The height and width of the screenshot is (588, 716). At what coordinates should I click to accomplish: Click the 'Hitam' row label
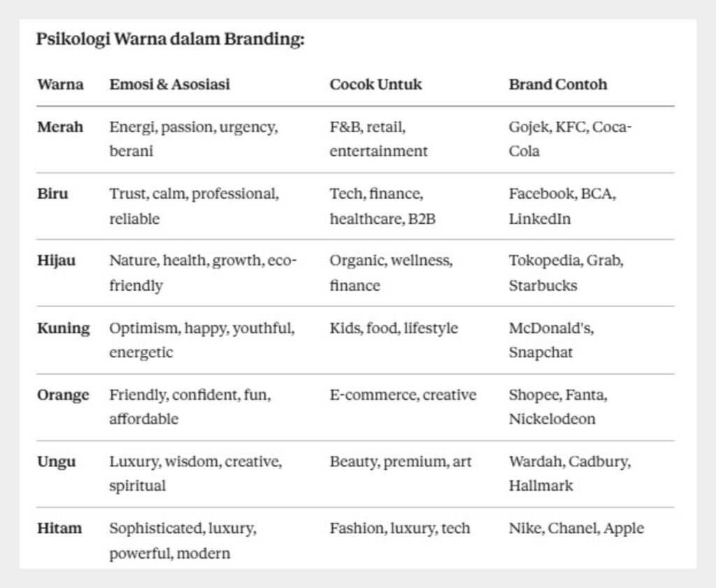point(59,529)
